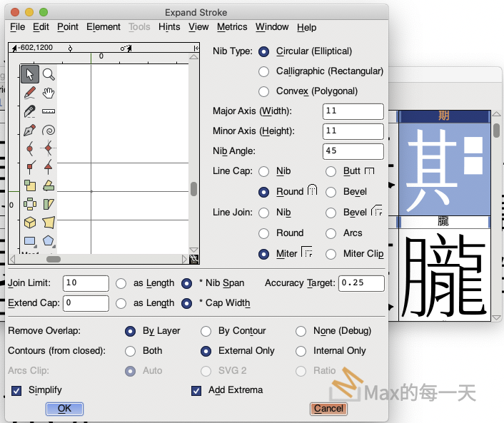
Task: Select Calligraphic (Rectangular) nib type
Action: tap(263, 71)
